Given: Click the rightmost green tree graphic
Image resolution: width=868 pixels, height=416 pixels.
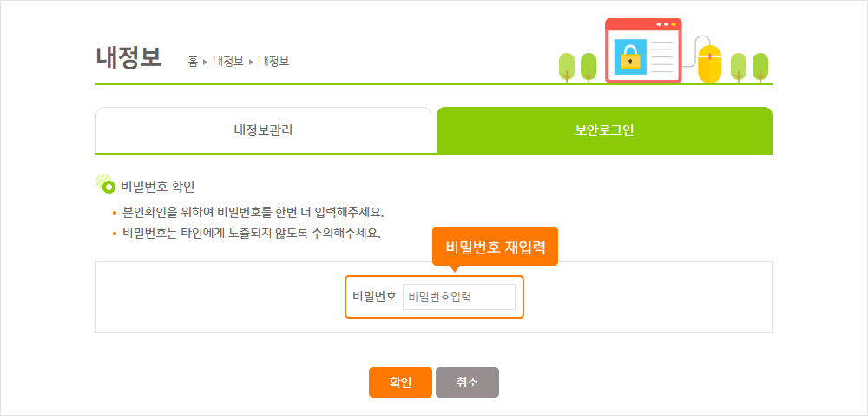Looking at the screenshot, I should (760, 68).
